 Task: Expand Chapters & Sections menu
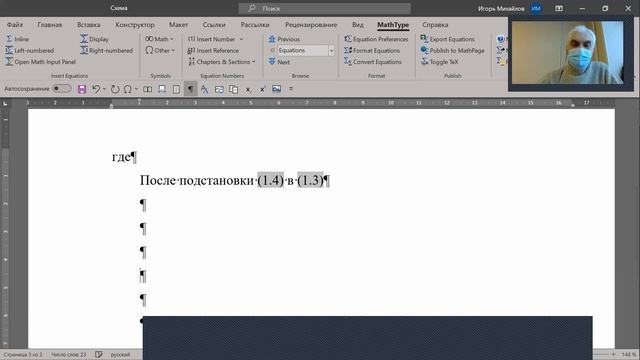tap(222, 62)
